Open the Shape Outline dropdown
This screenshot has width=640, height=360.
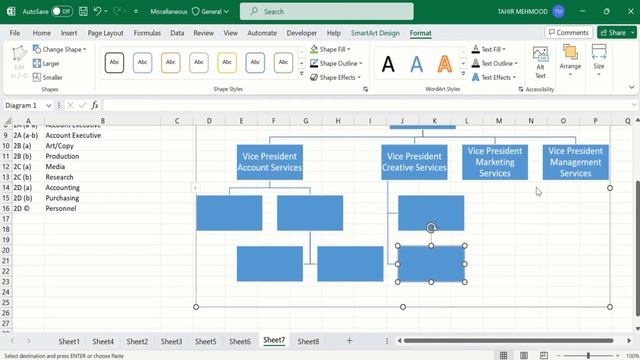tap(336, 63)
